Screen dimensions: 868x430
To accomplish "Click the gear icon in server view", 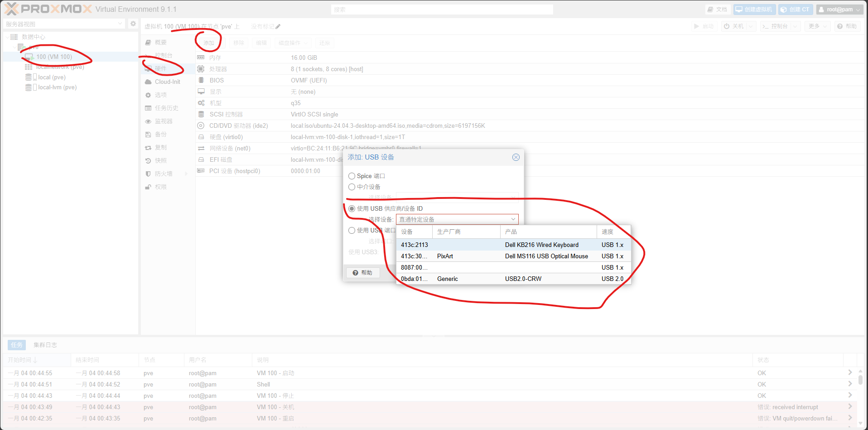I will click(x=133, y=24).
